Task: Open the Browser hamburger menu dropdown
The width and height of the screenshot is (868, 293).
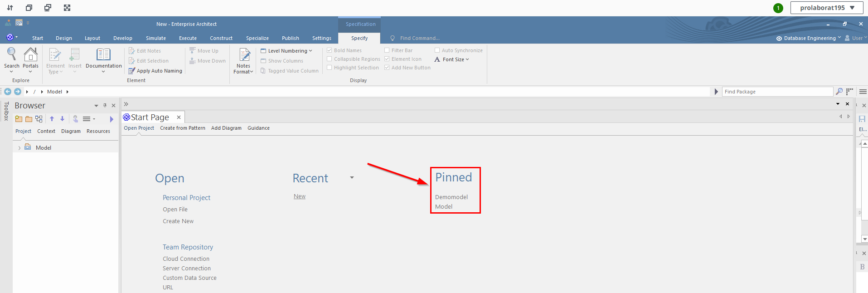Action: tap(89, 119)
